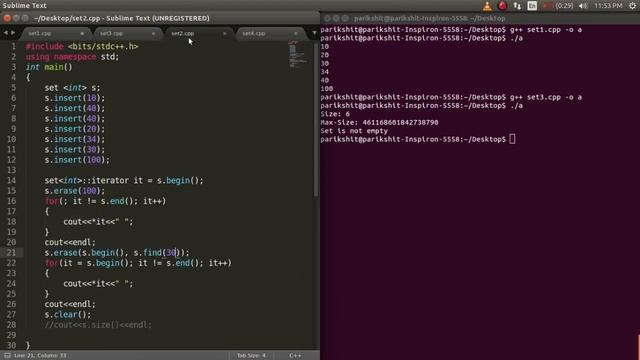Click the s.clear(); statement
The width and height of the screenshot is (640, 360).
(68, 315)
